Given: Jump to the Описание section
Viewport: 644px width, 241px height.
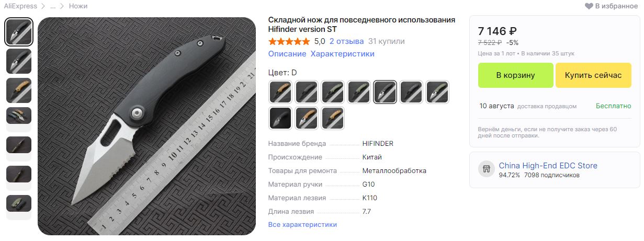Looking at the screenshot, I should point(287,54).
